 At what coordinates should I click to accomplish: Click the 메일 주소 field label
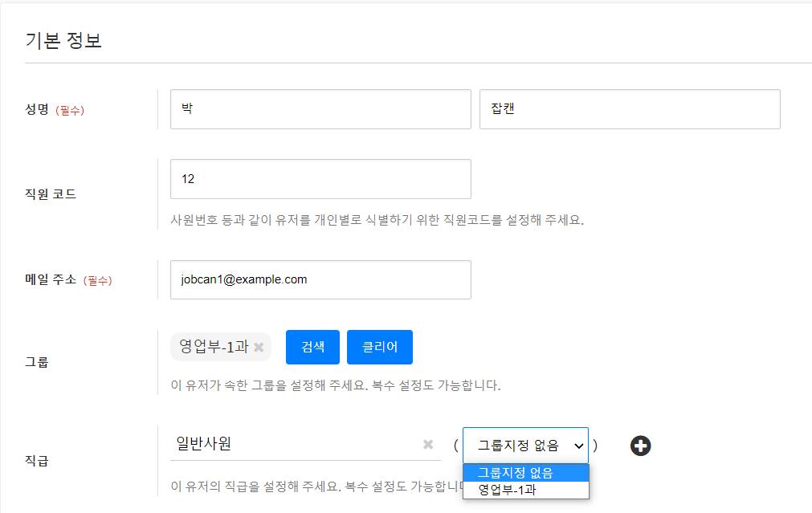pos(51,279)
